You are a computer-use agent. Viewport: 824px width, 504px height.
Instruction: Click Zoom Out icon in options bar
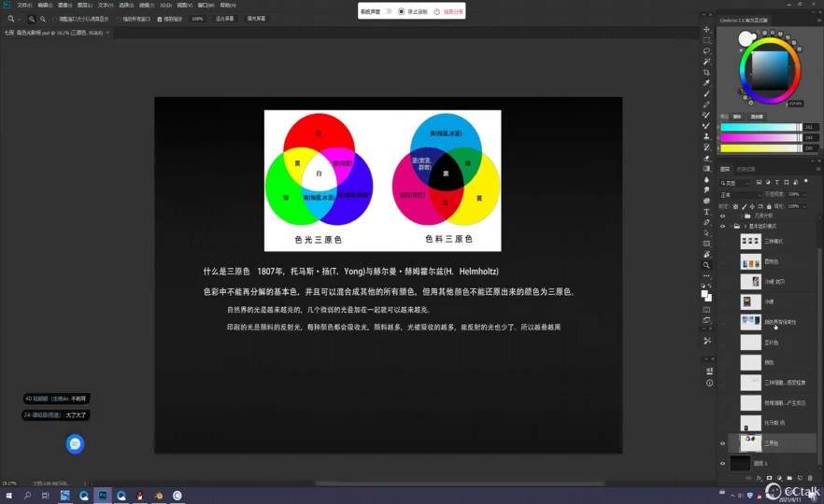coord(43,19)
